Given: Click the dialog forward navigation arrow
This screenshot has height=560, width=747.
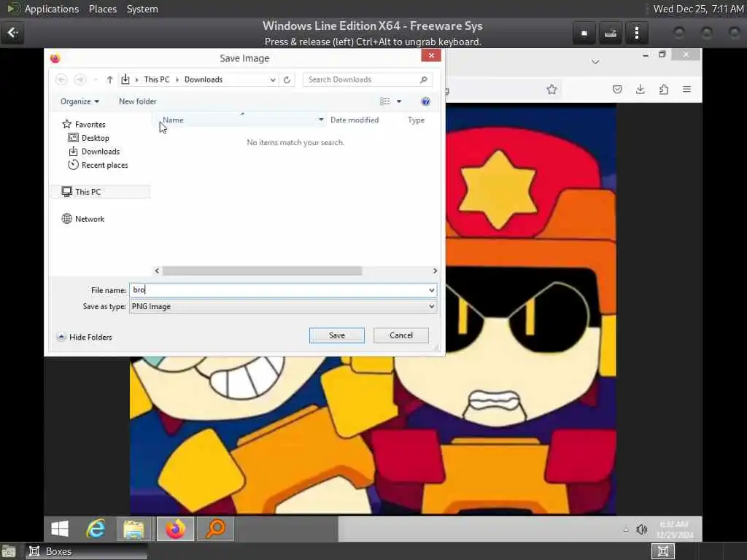Looking at the screenshot, I should click(x=80, y=79).
